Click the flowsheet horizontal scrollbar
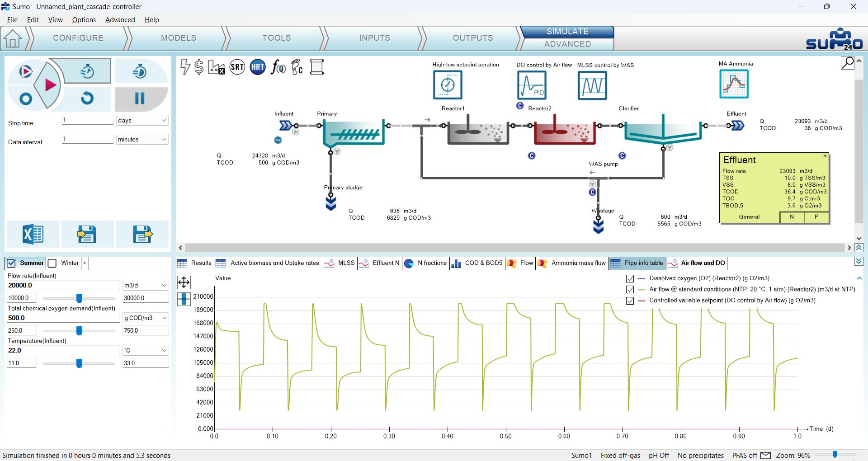This screenshot has height=461, width=868. [x=515, y=248]
